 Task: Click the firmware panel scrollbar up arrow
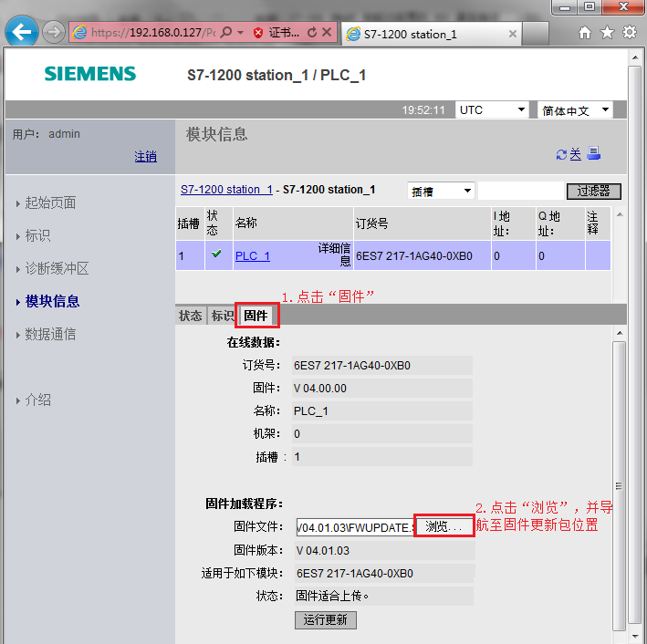(620, 333)
